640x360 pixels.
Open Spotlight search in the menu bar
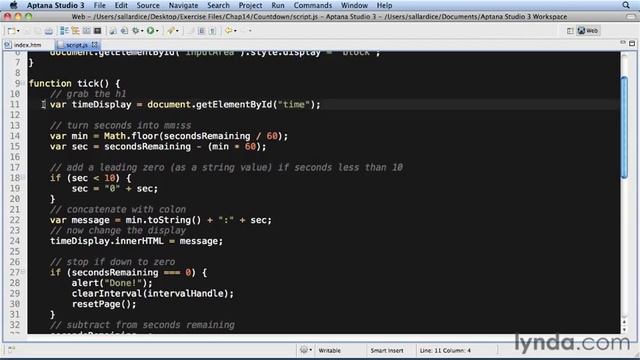tap(626, 5)
